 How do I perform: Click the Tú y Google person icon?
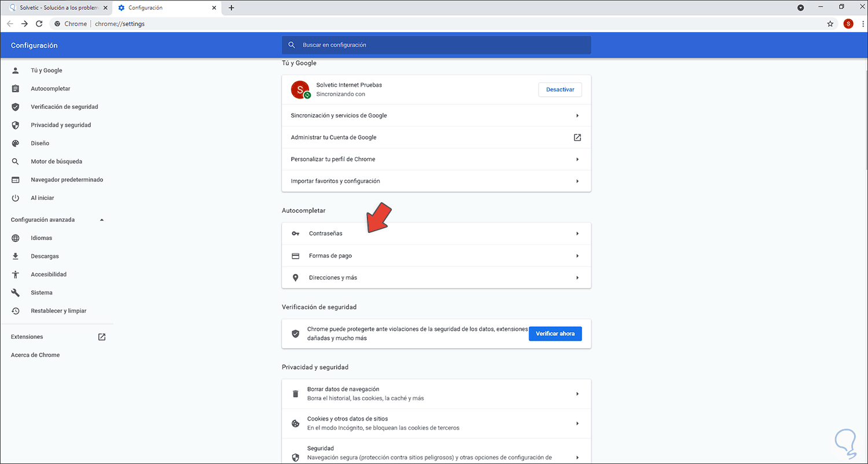click(16, 70)
